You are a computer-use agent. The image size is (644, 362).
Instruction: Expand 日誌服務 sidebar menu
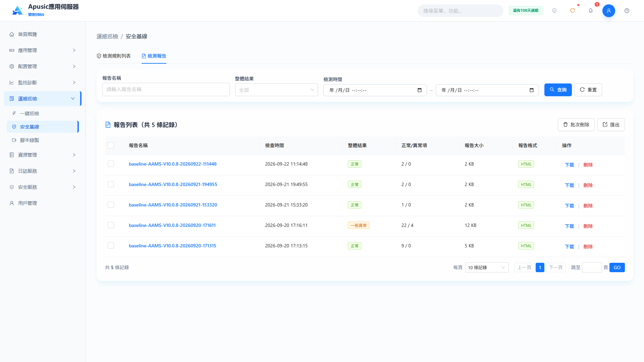(43, 171)
